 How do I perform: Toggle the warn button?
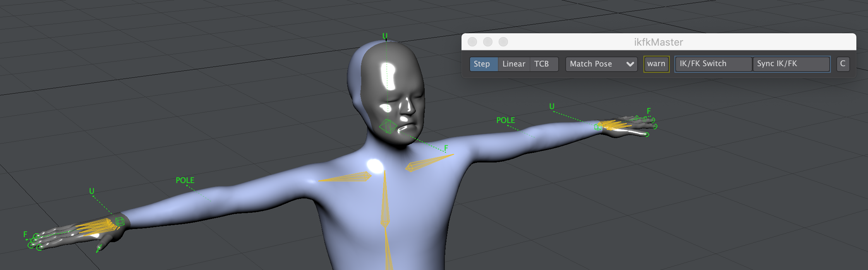(656, 64)
